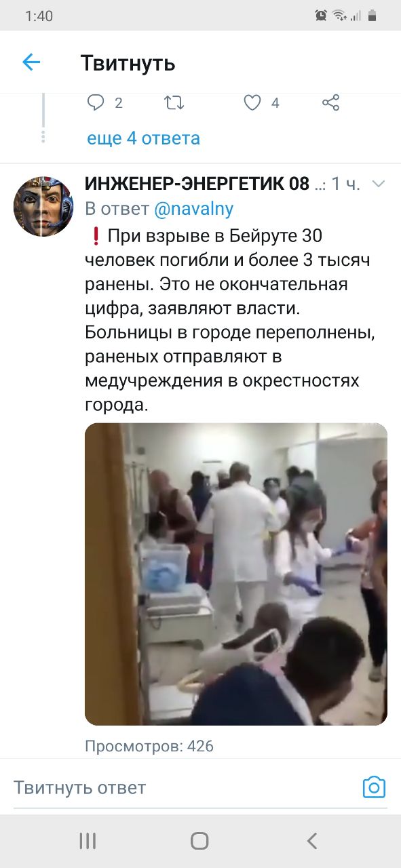Viewport: 401px width, 868px height.
Task: Tap Android back navigation button
Action: click(312, 842)
